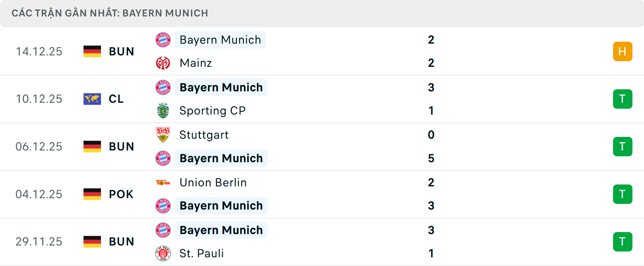Select the POK competition label

pyautogui.click(x=120, y=194)
